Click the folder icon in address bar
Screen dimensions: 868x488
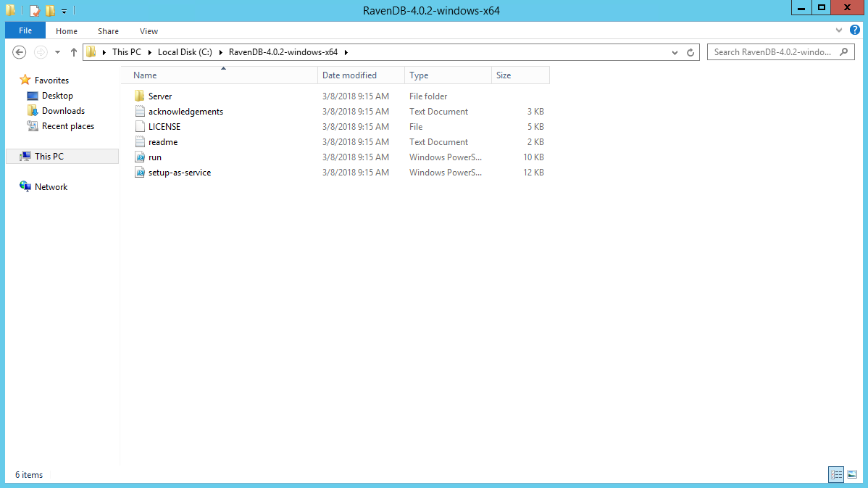[91, 52]
